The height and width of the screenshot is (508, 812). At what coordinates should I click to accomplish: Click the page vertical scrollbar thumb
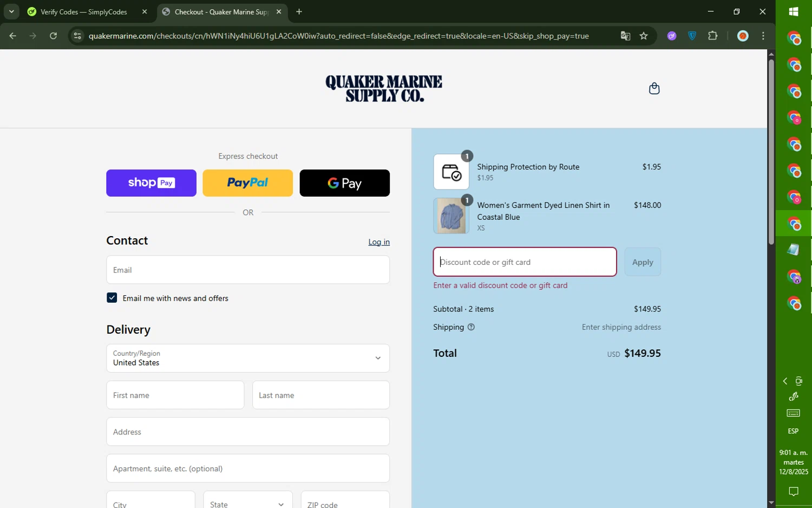click(771, 152)
